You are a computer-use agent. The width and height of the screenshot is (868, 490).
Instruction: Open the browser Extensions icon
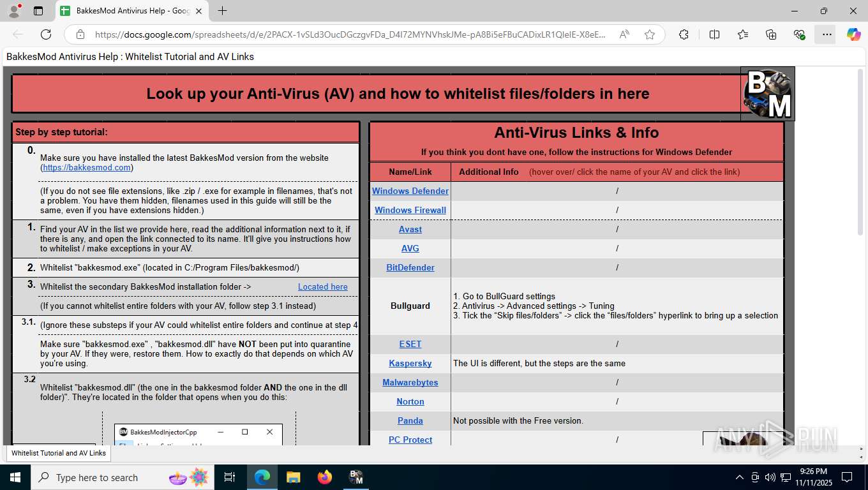[x=684, y=34]
